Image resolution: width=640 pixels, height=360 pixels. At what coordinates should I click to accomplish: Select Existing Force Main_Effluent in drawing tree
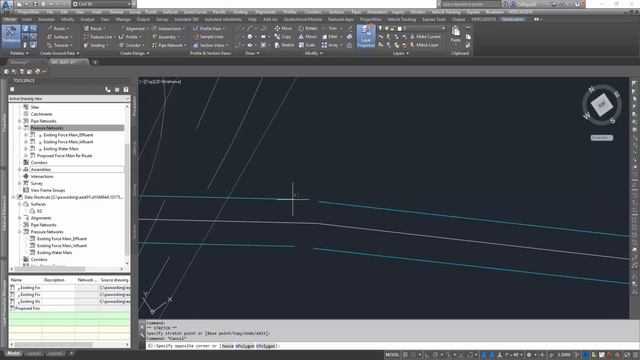click(x=68, y=135)
